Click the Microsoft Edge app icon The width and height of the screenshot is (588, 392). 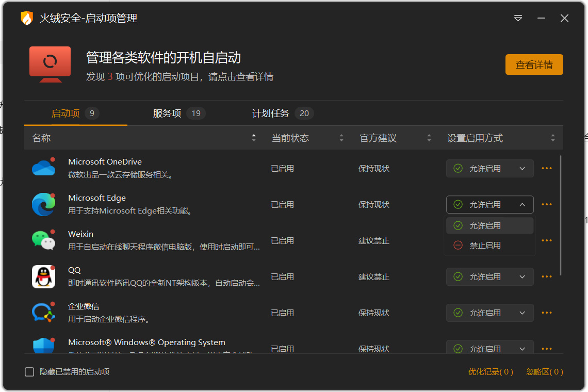43,204
